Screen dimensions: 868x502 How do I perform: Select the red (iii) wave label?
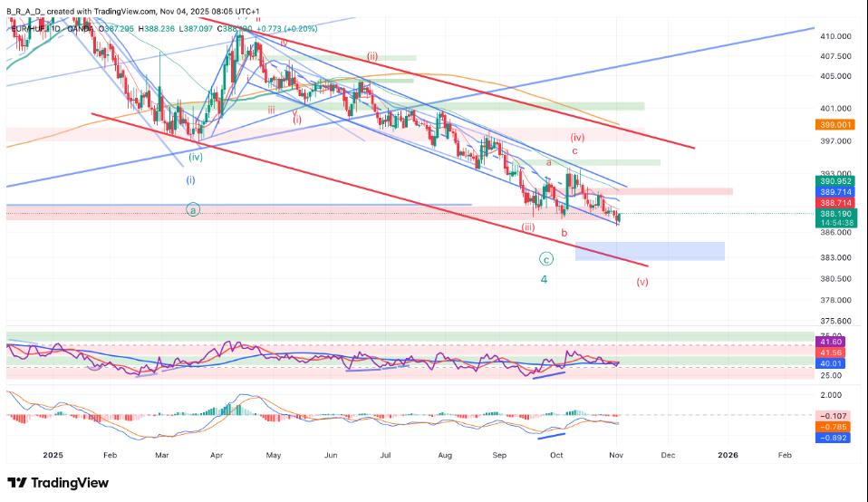coord(527,227)
